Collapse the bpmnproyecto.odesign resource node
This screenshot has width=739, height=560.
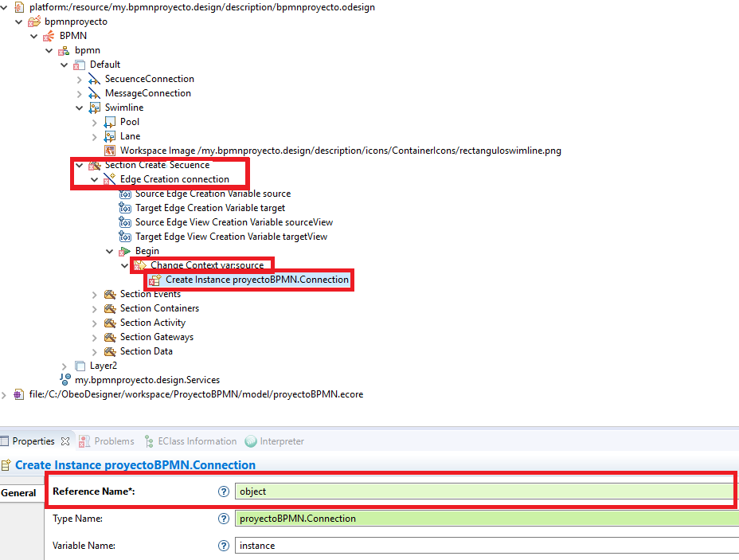4,7
